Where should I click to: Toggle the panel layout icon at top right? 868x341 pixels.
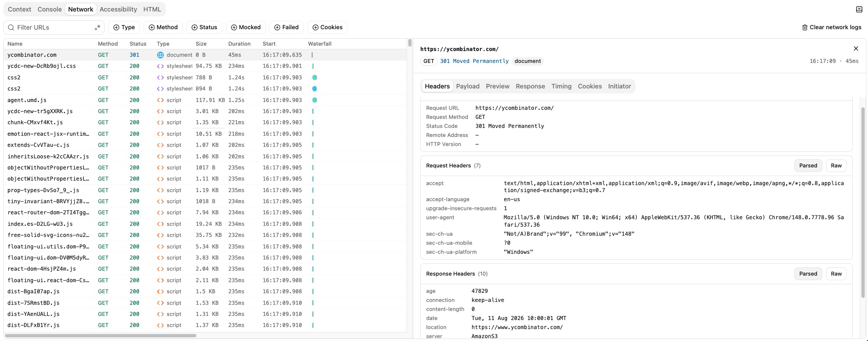click(859, 9)
